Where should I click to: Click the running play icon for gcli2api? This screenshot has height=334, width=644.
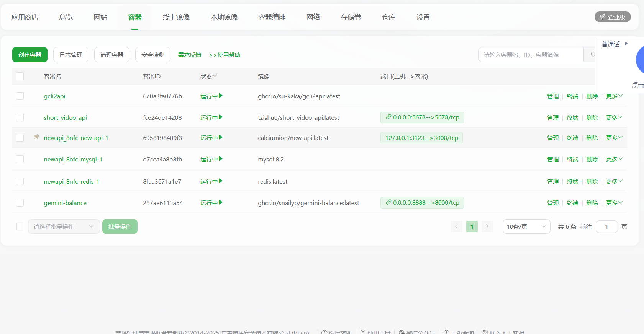pyautogui.click(x=221, y=96)
